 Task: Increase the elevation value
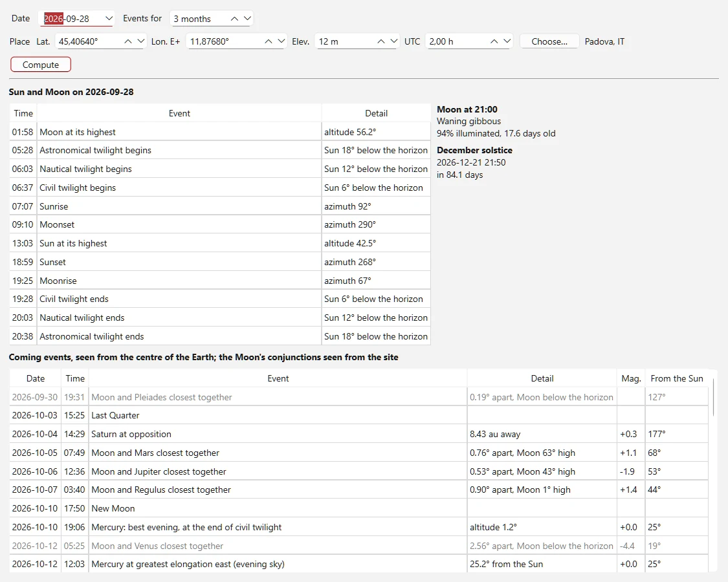point(381,41)
